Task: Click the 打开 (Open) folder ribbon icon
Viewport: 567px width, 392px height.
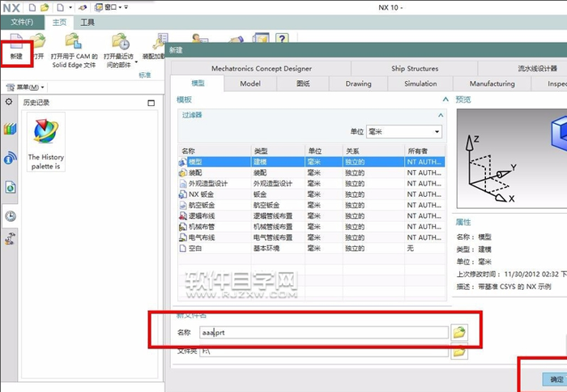Action: (37, 41)
